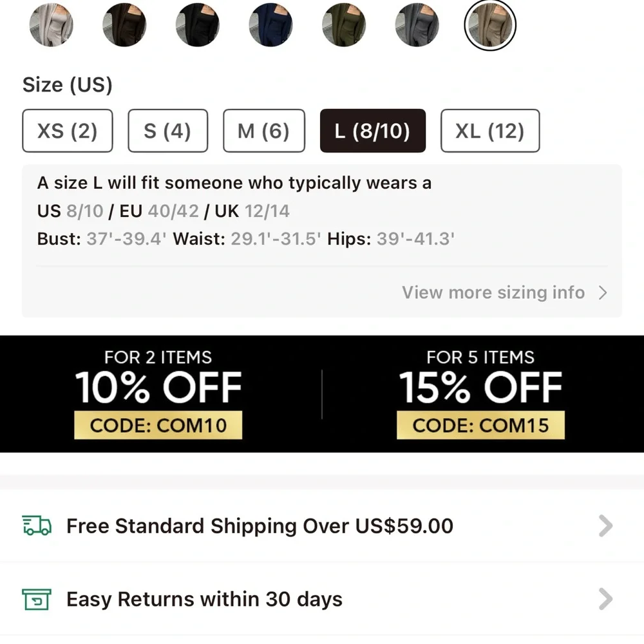The width and height of the screenshot is (644, 644).
Task: Select size M (6)
Action: (263, 131)
